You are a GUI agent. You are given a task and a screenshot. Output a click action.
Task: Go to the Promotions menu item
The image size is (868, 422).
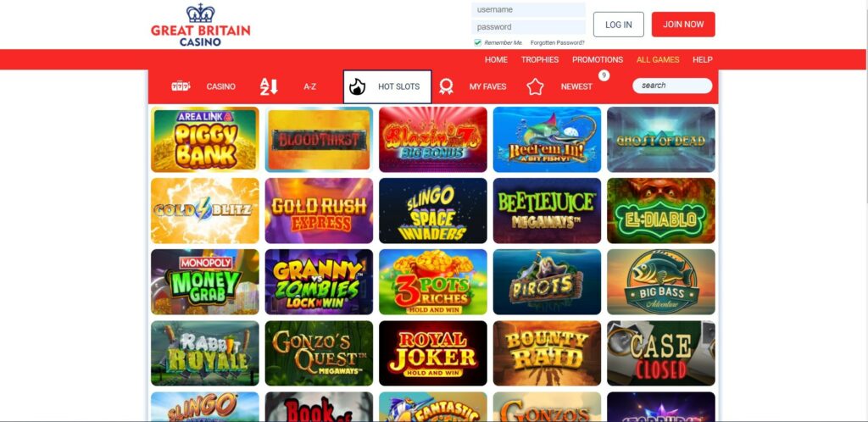tap(598, 59)
